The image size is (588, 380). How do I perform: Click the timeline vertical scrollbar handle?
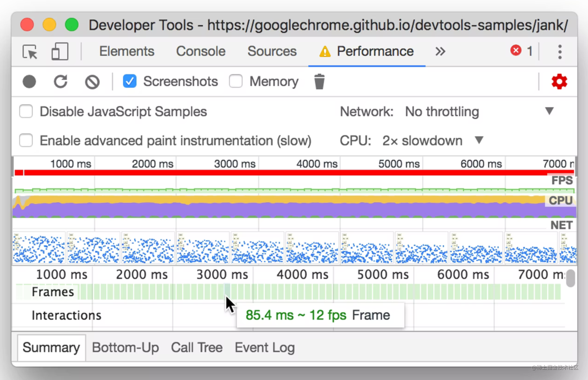coord(570,278)
